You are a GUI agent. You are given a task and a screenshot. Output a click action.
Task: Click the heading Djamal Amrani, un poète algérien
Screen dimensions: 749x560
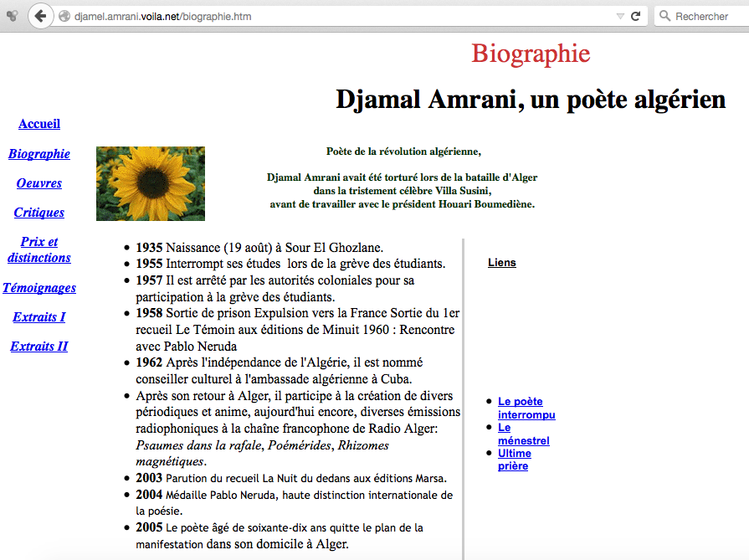coord(531,100)
